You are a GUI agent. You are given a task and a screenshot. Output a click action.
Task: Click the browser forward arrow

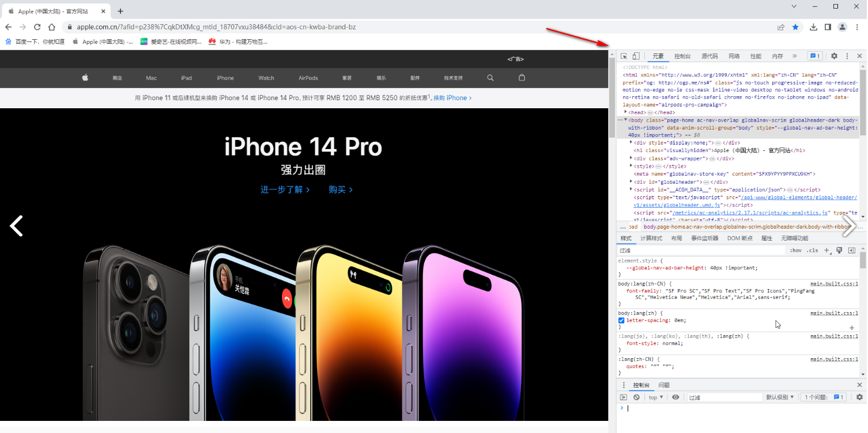pos(22,27)
